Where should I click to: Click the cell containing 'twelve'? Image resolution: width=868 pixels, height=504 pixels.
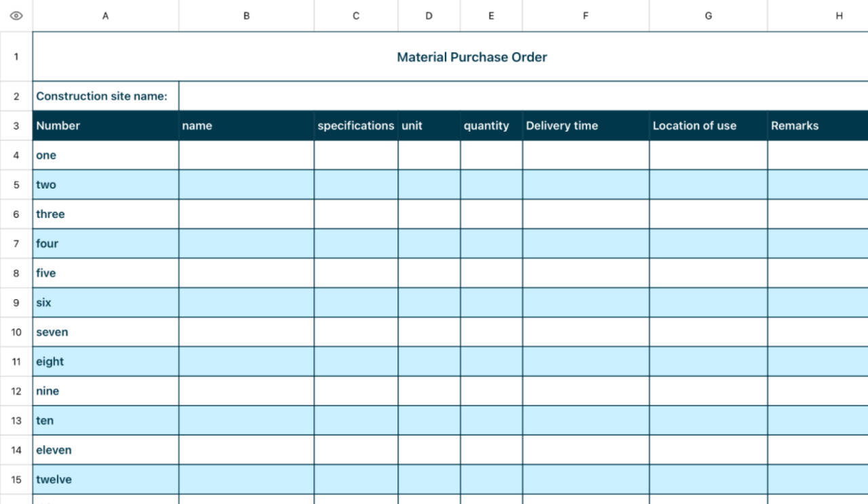[106, 480]
